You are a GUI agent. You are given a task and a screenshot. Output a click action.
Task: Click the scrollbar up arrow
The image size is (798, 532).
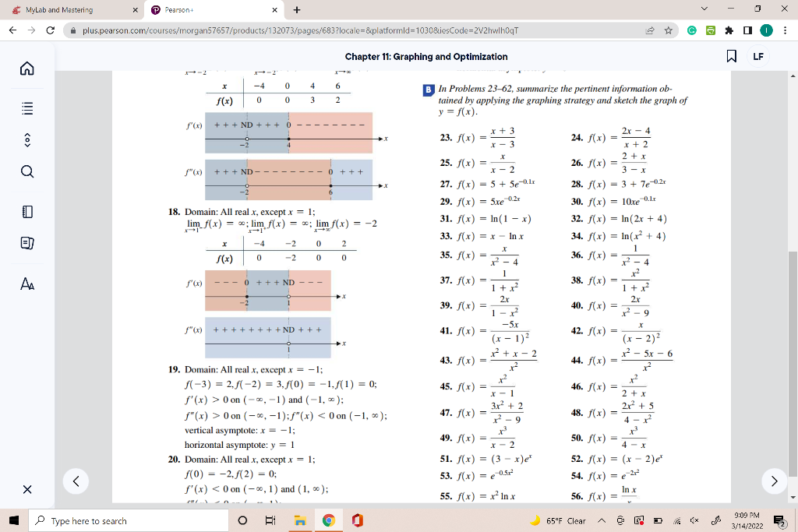coord(793,76)
